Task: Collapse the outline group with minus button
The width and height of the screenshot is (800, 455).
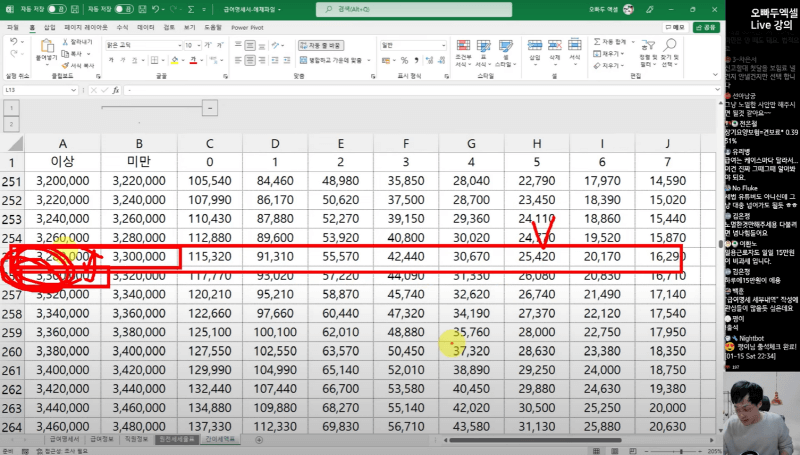Action: 210,106
